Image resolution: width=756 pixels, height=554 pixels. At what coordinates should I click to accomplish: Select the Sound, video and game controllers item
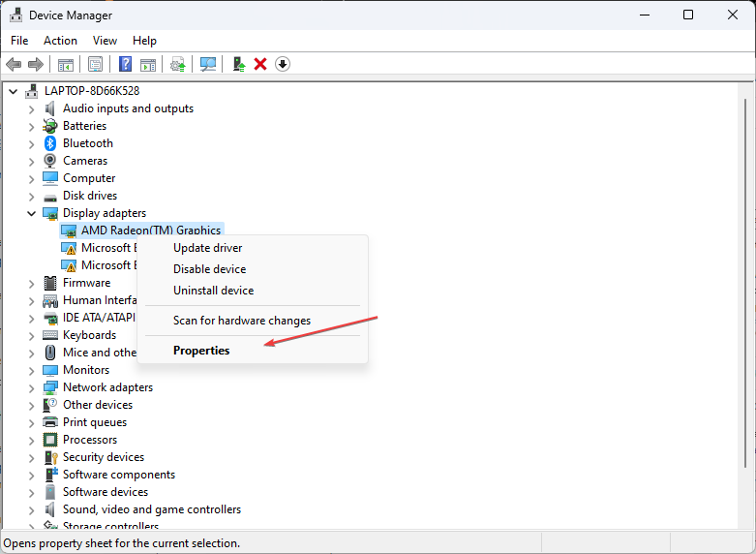click(x=152, y=509)
